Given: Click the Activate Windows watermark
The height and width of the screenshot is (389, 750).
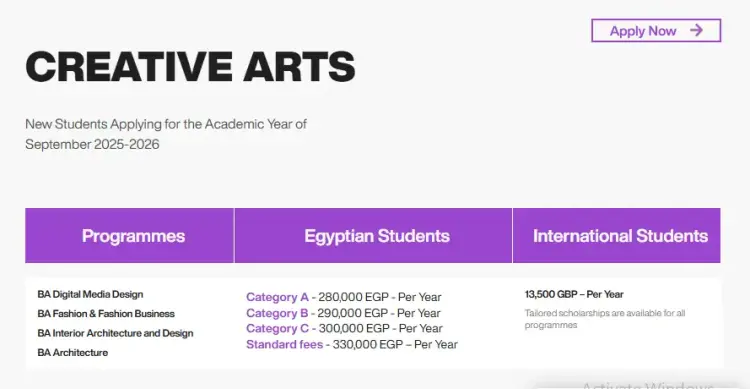Looking at the screenshot, I should point(647,385).
